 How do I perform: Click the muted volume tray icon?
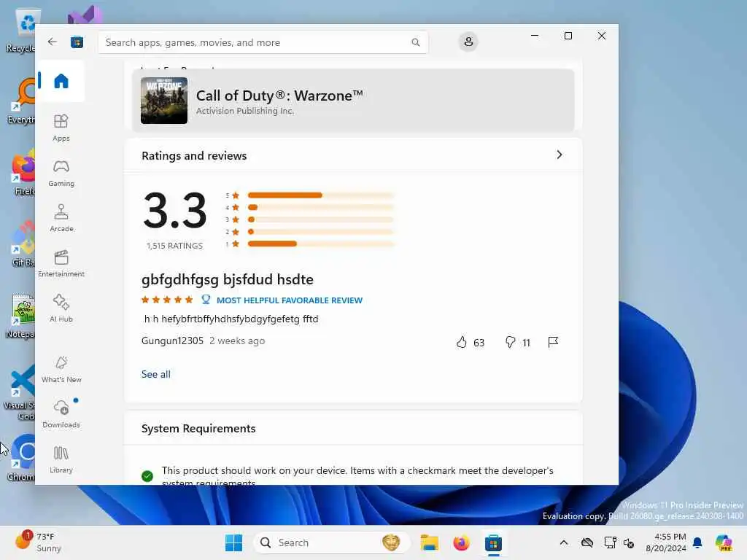click(629, 542)
